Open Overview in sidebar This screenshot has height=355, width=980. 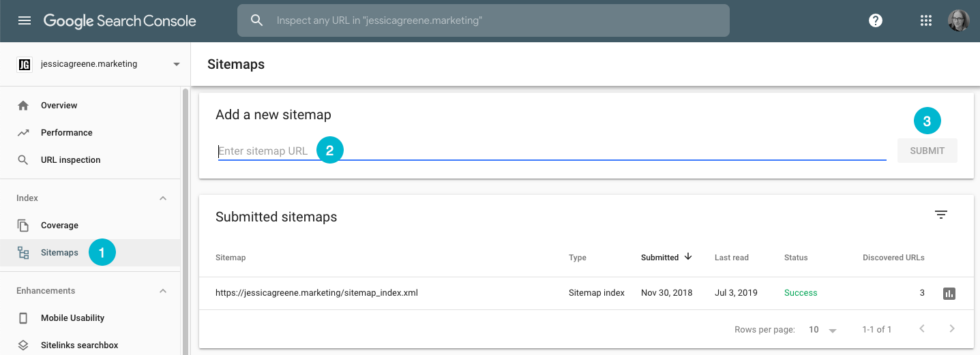click(90, 106)
